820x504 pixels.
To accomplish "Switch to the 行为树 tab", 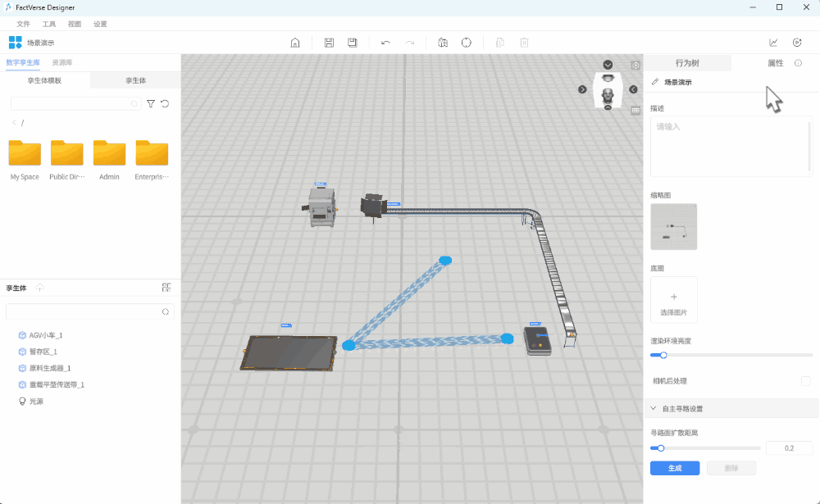I will coord(687,63).
